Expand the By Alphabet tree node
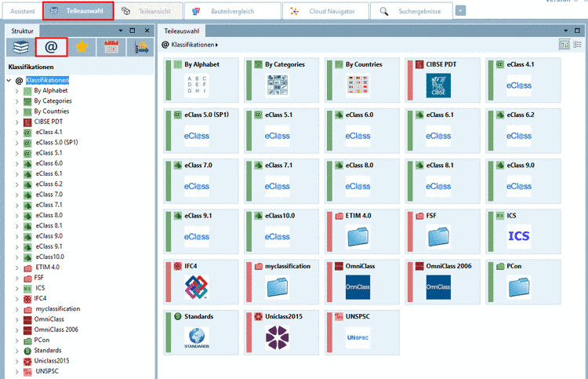 tap(16, 91)
